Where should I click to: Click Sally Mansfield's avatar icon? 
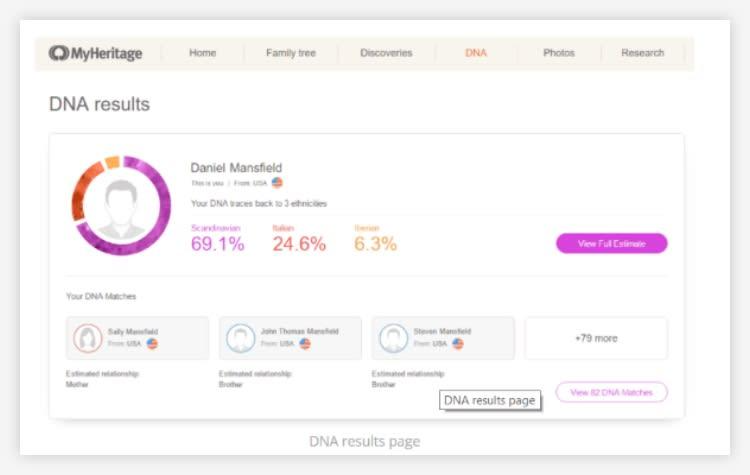tap(87, 338)
